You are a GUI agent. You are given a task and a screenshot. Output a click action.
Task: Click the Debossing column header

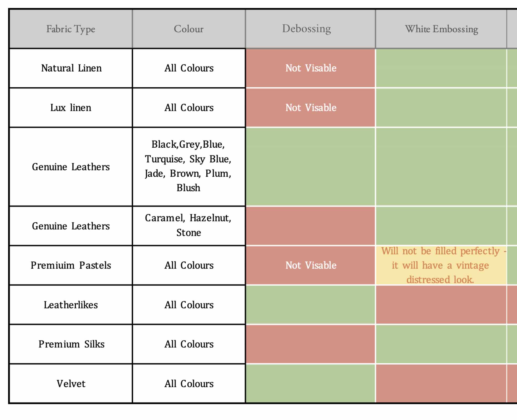pyautogui.click(x=306, y=29)
